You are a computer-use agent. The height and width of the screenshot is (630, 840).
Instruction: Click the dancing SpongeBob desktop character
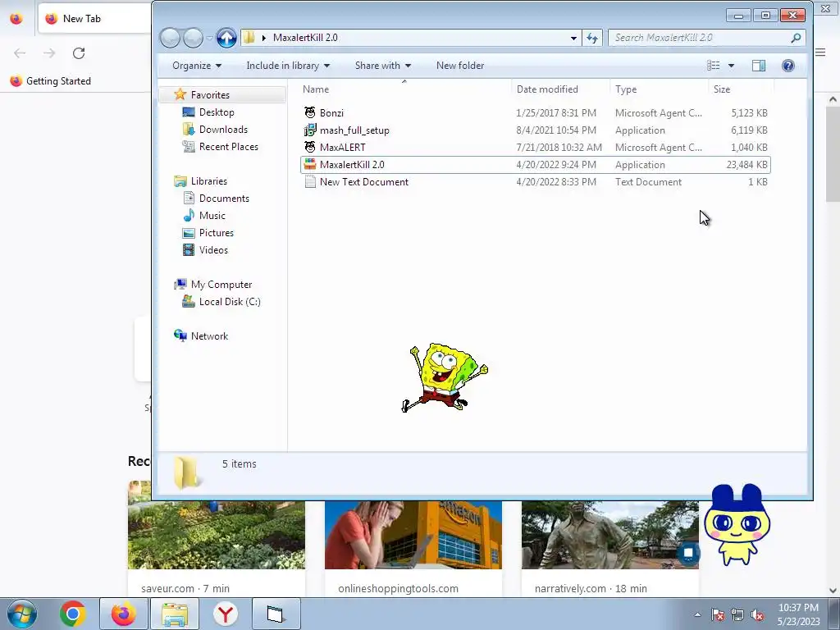tap(444, 377)
